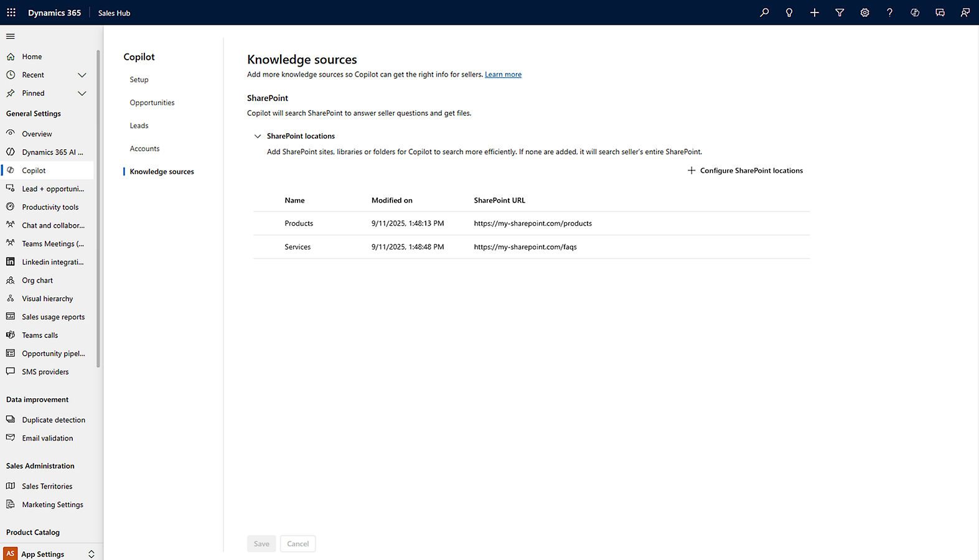Open Linkedin integration in the sidebar
The height and width of the screenshot is (560, 979).
47,262
